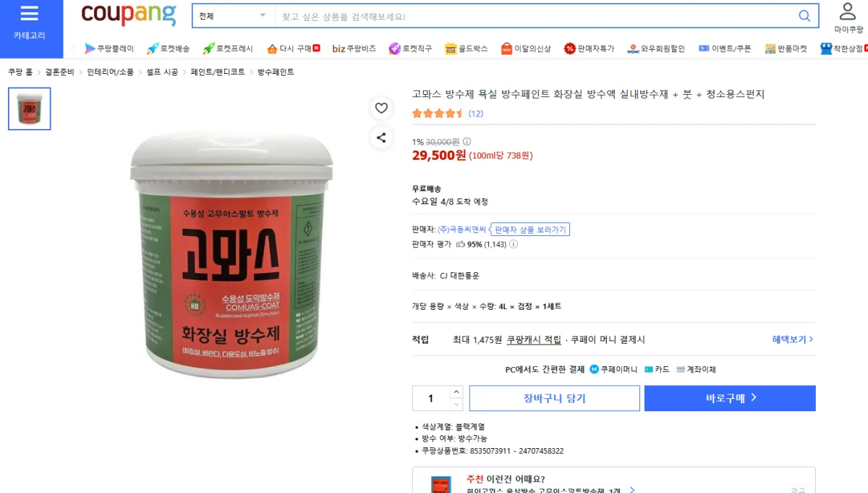
Task: Open 골드박스 menu item
Action: pos(467,49)
